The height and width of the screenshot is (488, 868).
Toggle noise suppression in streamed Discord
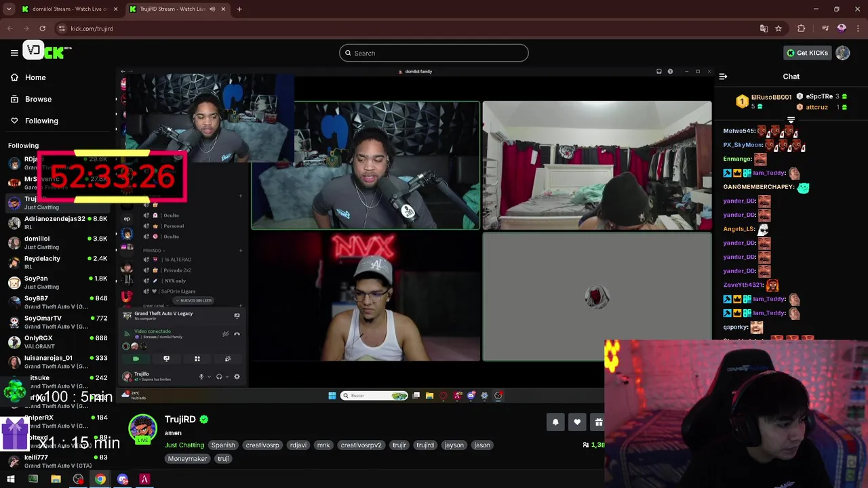pos(226,333)
